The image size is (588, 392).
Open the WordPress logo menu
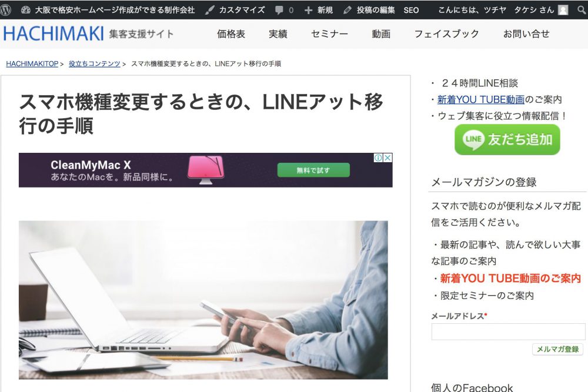(5, 10)
